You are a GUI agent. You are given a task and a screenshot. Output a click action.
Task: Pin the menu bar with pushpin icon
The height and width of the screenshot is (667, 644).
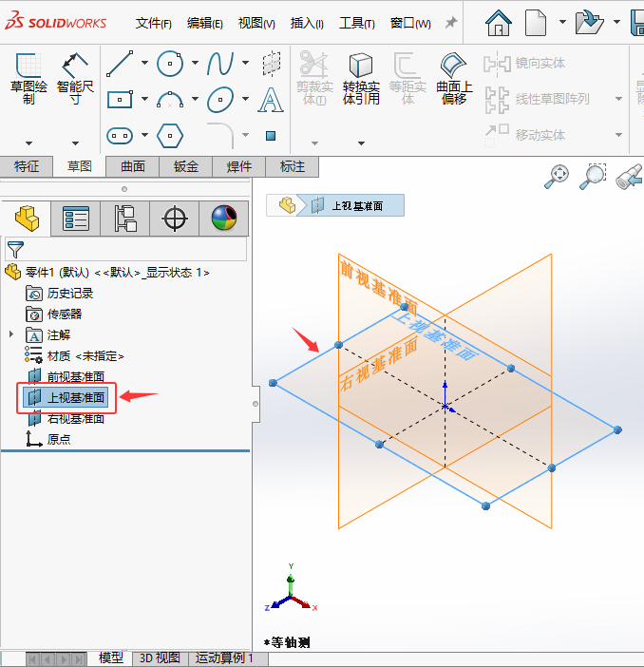[451, 23]
